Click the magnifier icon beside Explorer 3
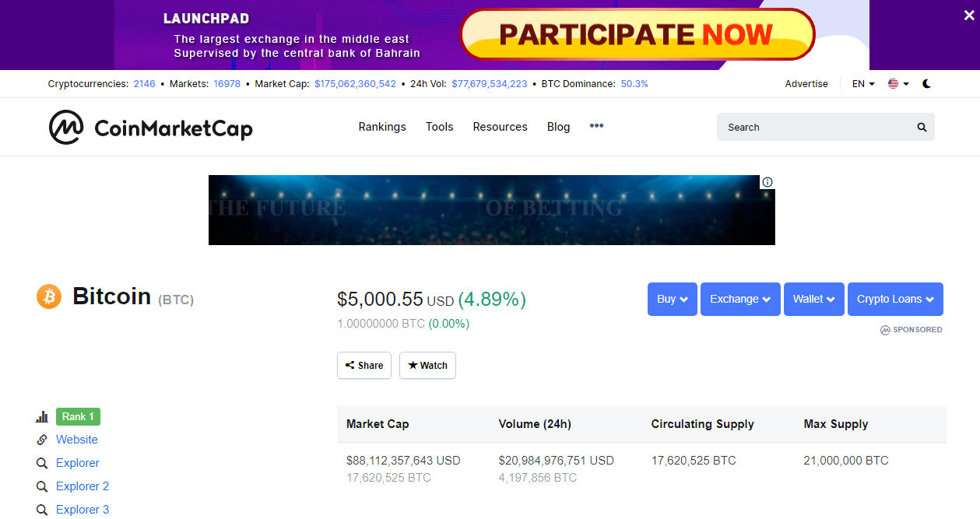The image size is (980, 519). pos(42,510)
